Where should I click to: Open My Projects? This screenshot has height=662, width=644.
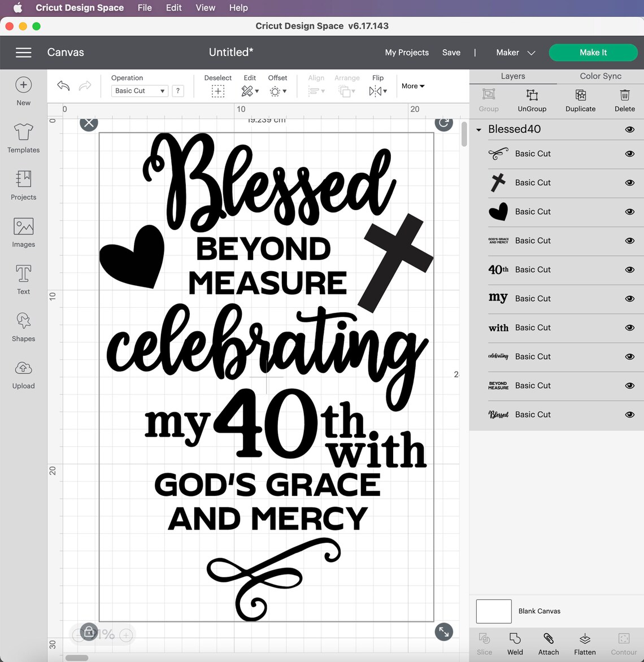407,53
